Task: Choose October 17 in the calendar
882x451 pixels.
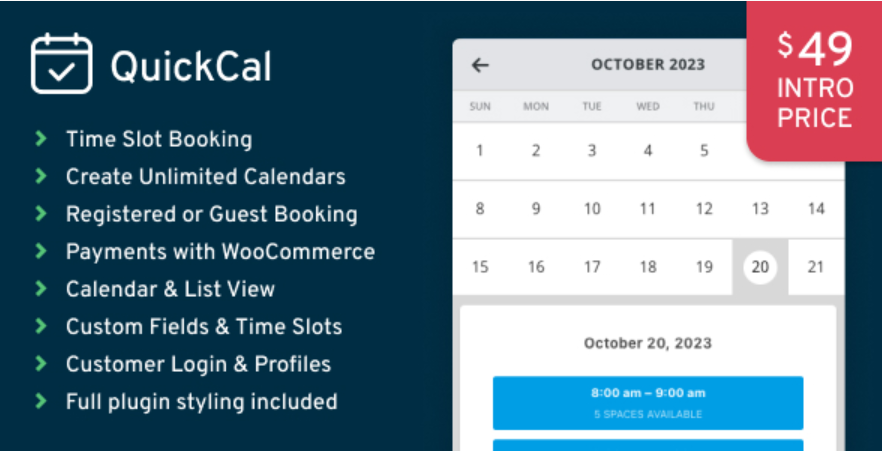Action: click(x=592, y=267)
